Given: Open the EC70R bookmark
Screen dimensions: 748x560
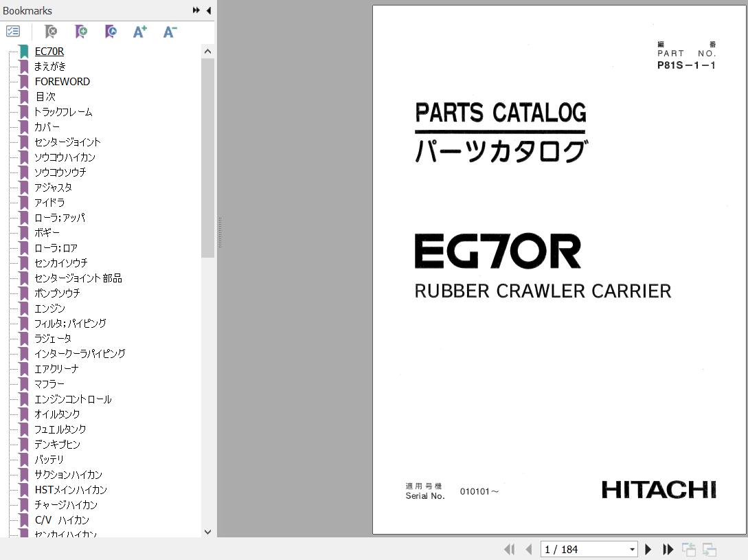Looking at the screenshot, I should click(x=49, y=51).
